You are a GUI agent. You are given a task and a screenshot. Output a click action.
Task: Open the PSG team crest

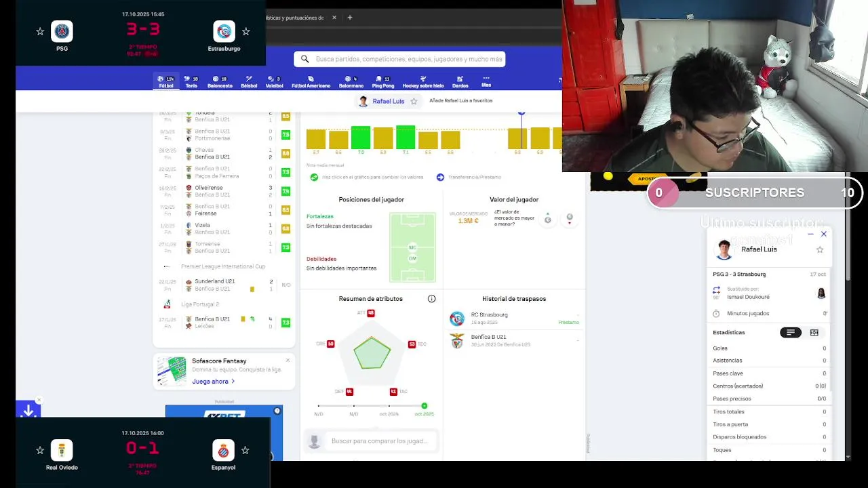(62, 31)
